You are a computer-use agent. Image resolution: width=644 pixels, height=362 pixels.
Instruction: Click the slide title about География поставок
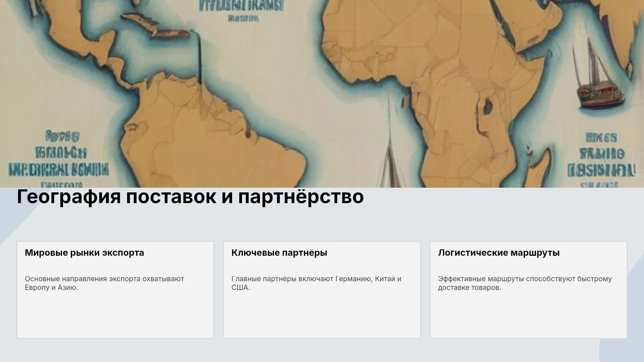(190, 196)
